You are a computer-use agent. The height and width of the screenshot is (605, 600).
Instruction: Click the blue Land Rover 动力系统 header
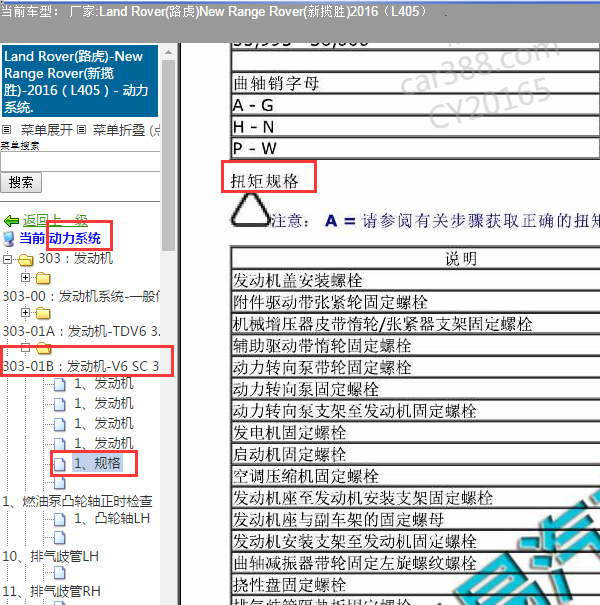tap(80, 81)
